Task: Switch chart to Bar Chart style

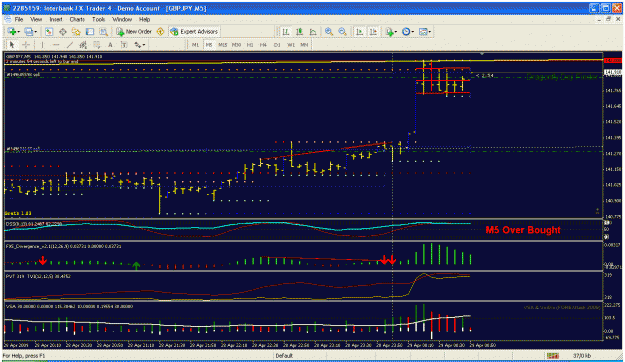Action: click(x=286, y=31)
